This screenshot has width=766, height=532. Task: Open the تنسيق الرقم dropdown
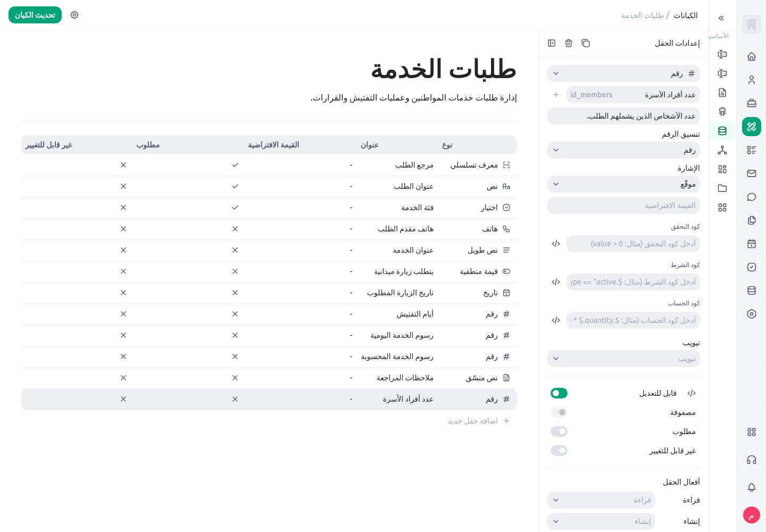[x=623, y=150]
